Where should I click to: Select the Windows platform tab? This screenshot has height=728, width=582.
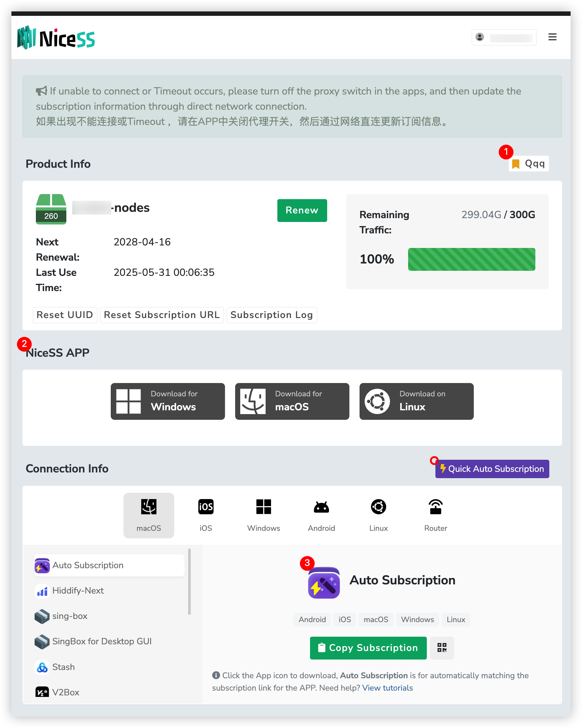point(264,515)
